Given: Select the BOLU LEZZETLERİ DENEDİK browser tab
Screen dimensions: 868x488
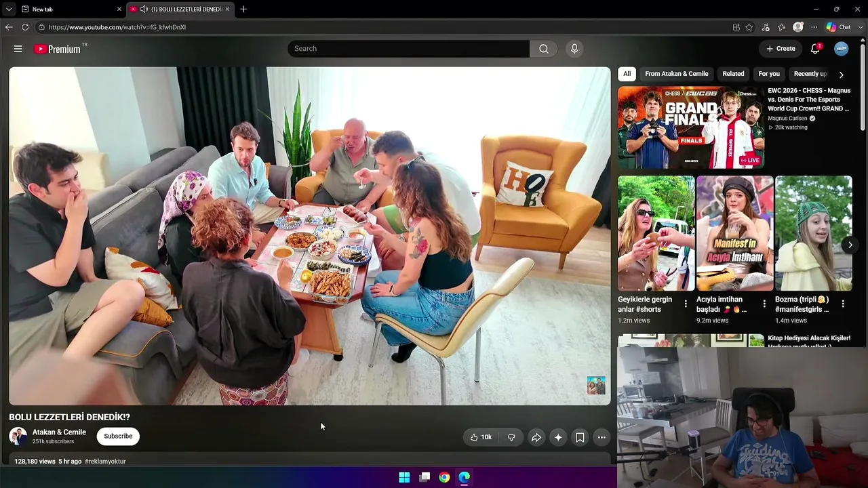Looking at the screenshot, I should pos(180,9).
